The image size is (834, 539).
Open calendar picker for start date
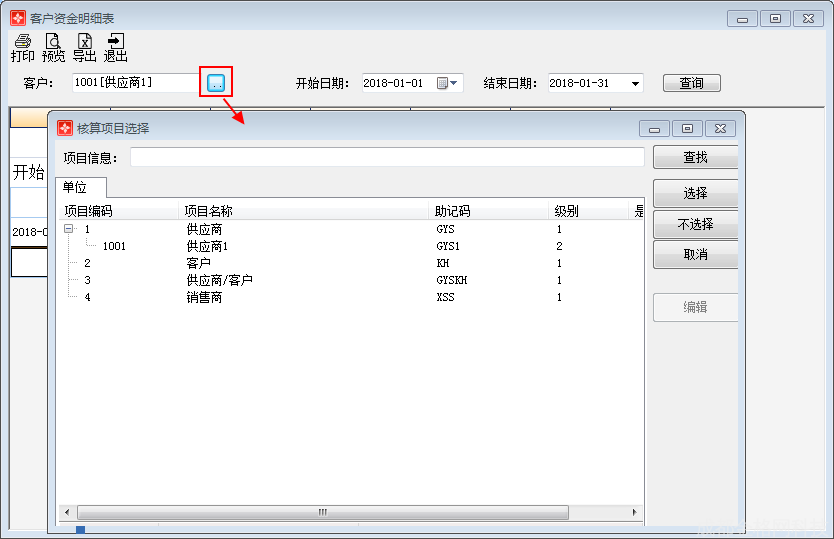[x=443, y=83]
